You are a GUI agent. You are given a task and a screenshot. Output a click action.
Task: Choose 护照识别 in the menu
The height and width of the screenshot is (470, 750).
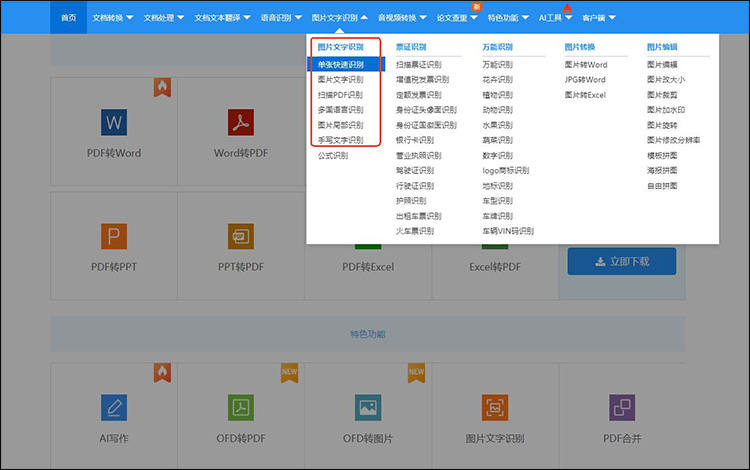click(x=411, y=201)
